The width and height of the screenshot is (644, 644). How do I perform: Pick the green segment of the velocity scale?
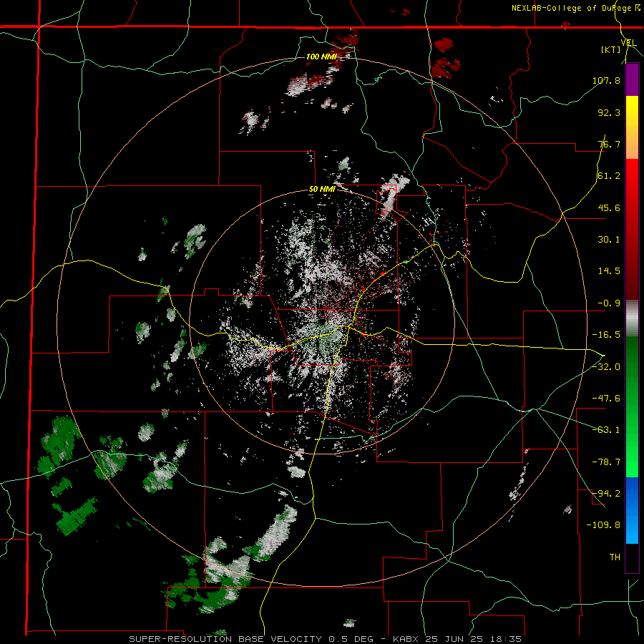(x=632, y=406)
